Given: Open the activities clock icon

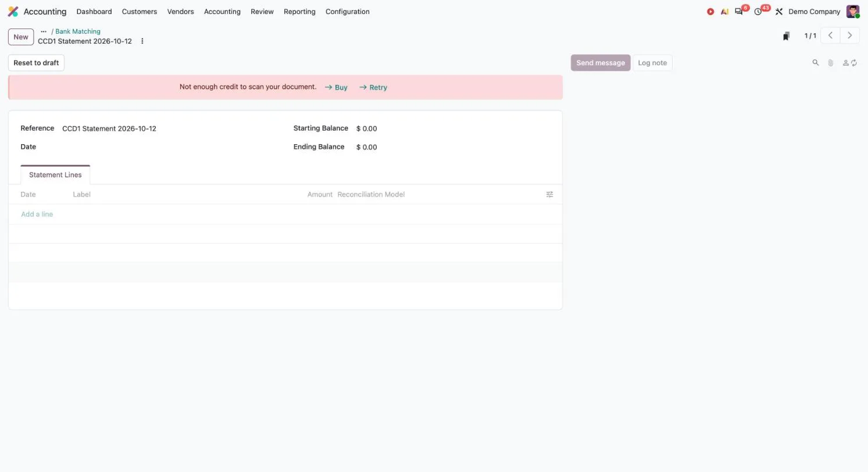Looking at the screenshot, I should (758, 12).
